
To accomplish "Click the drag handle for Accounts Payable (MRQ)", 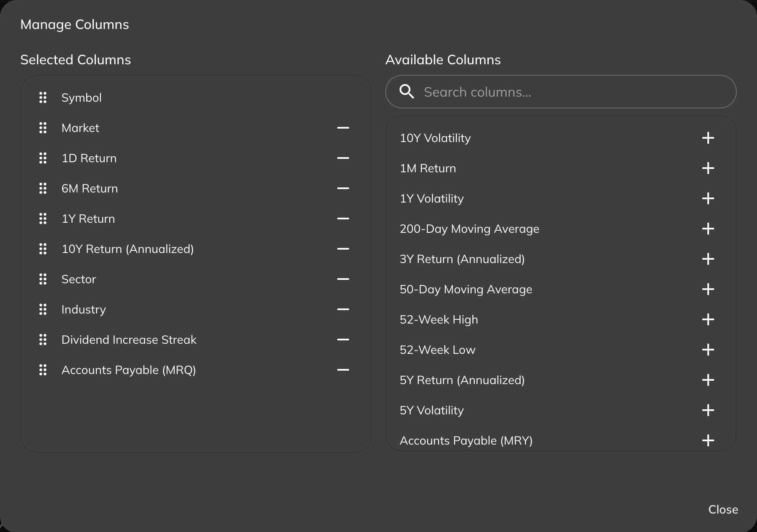I will pos(43,370).
